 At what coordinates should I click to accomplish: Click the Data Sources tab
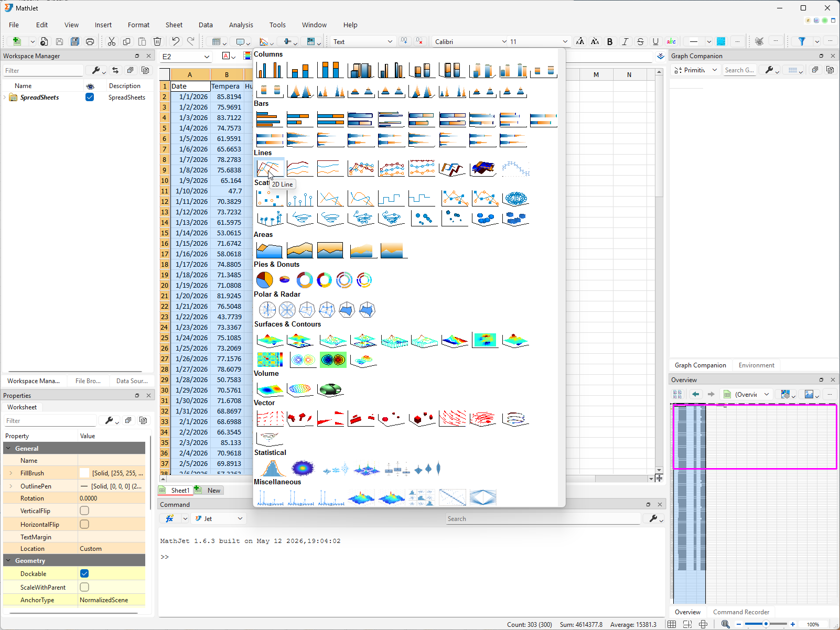point(132,381)
